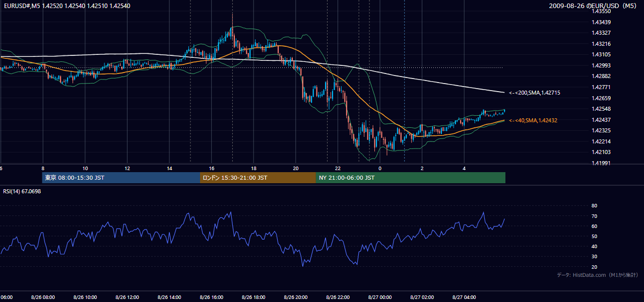This screenshot has height=302, width=644.
Task: Click the 8/26 22:00 time axis label
Action: click(338, 297)
